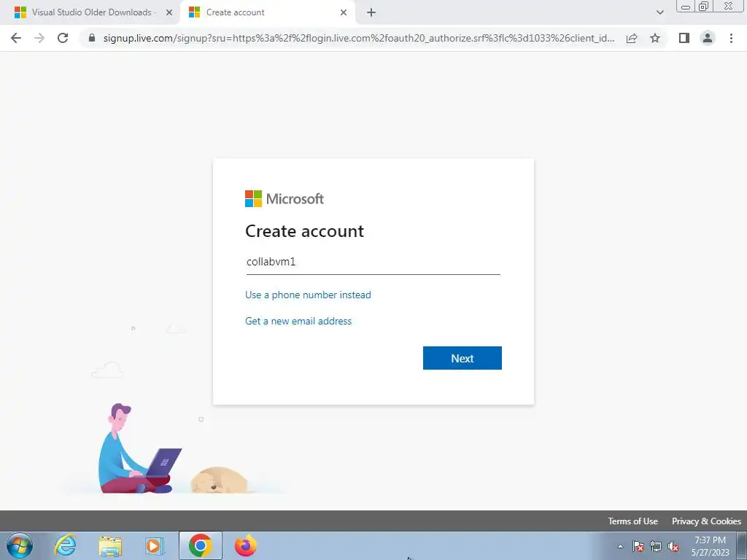Open the clock showing 7:37 PM
Image resolution: width=747 pixels, height=560 pixels.
(710, 546)
